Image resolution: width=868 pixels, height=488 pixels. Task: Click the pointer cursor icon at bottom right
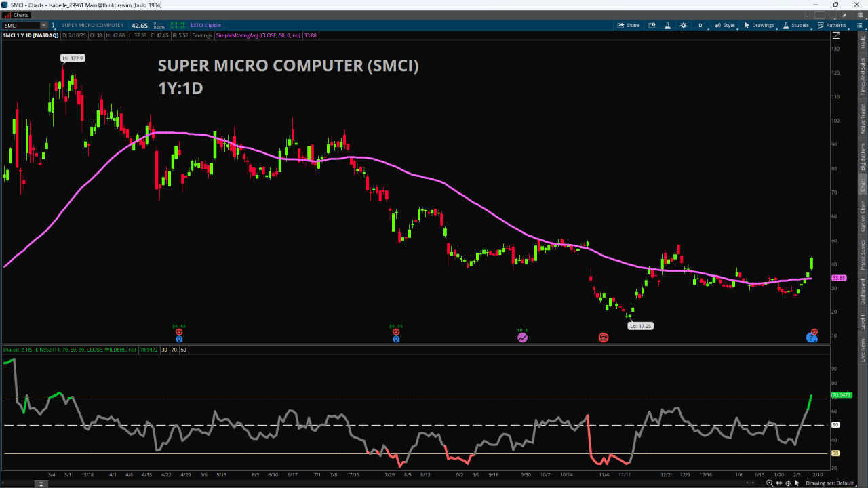[x=797, y=483]
